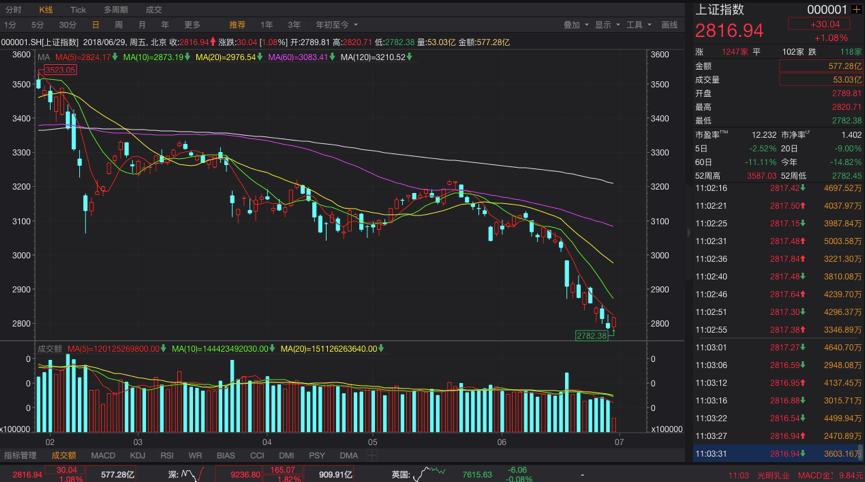Open the 更多 periods menu
This screenshot has width=865, height=482.
pyautogui.click(x=193, y=25)
